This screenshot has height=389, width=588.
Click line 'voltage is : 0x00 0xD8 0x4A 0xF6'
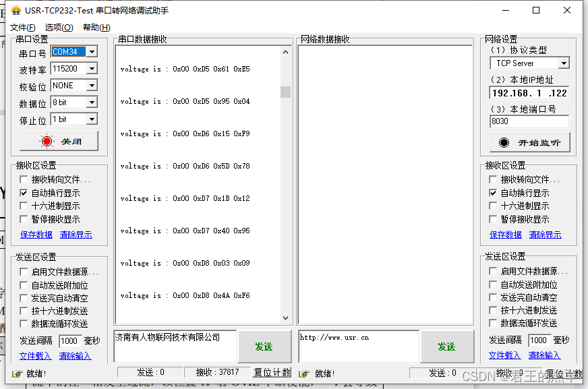click(185, 296)
